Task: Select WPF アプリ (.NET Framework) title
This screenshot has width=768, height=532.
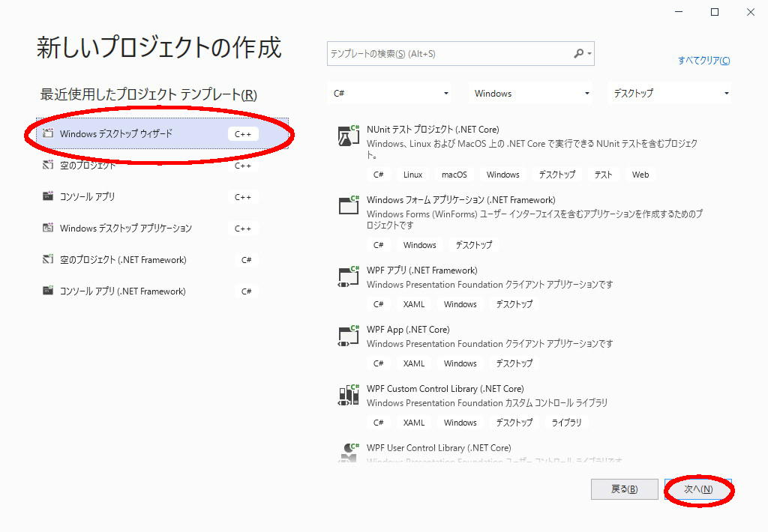Action: coord(421,270)
